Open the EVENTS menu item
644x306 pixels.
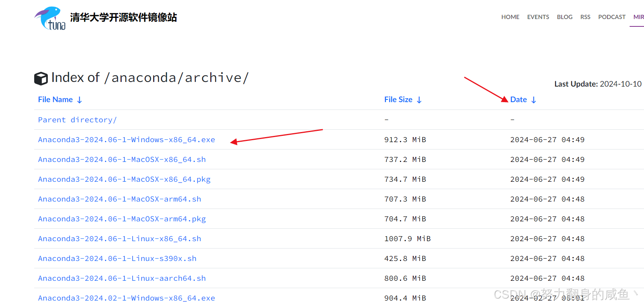538,17
